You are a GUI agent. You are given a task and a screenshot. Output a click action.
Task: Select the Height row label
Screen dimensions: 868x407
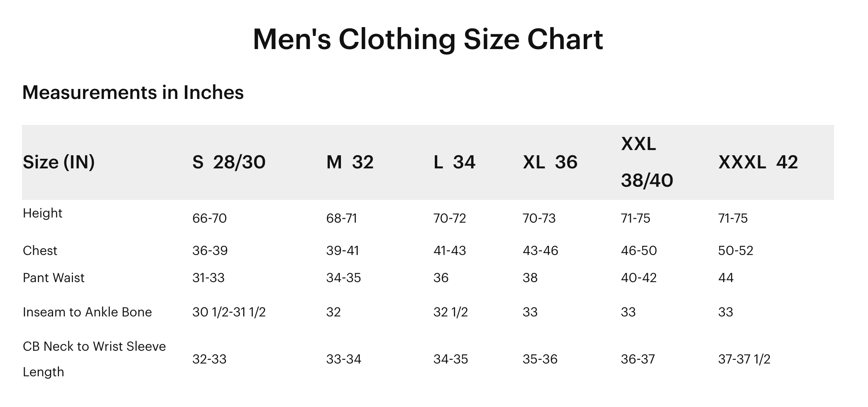43,213
